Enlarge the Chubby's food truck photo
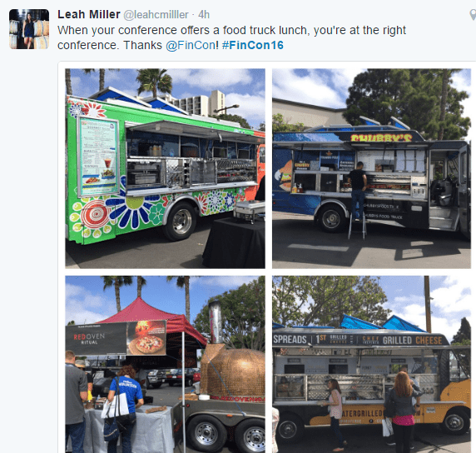Image resolution: width=476 pixels, height=453 pixels. pos(371,168)
